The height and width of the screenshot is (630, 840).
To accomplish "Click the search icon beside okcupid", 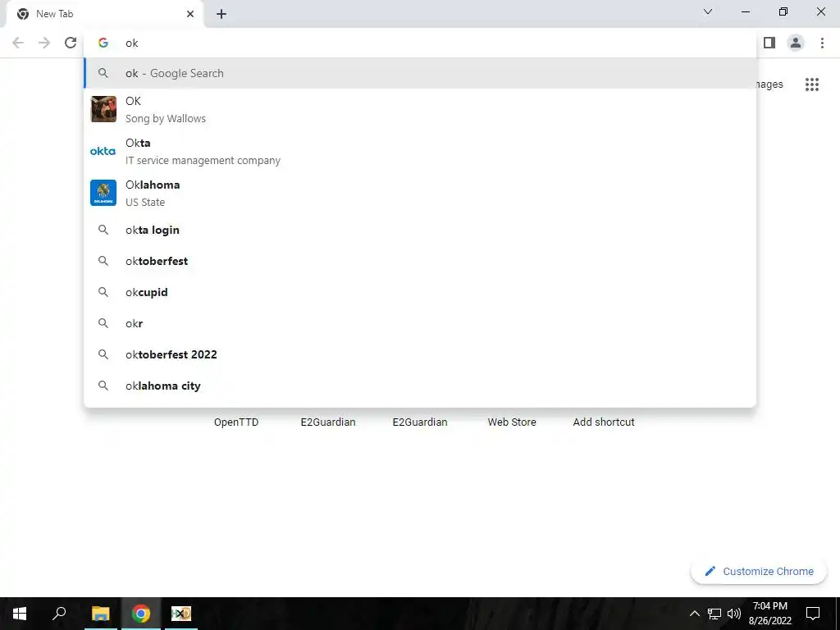I will 103,292.
